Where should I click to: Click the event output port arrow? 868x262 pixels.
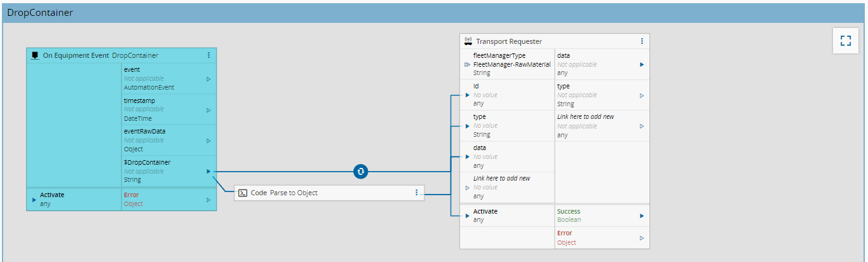point(208,79)
